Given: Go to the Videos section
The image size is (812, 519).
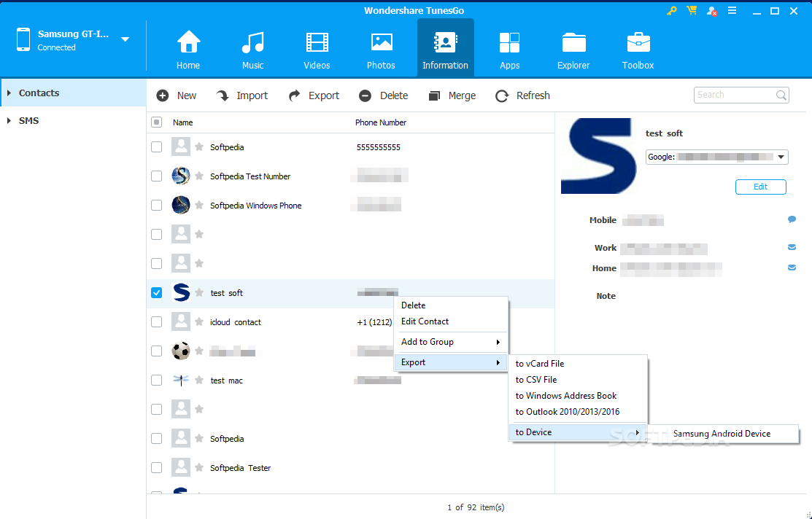Looking at the screenshot, I should pyautogui.click(x=317, y=50).
